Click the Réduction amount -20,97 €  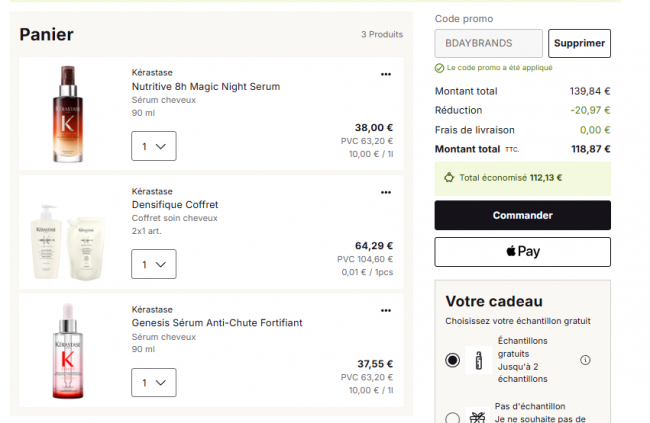[x=590, y=110]
